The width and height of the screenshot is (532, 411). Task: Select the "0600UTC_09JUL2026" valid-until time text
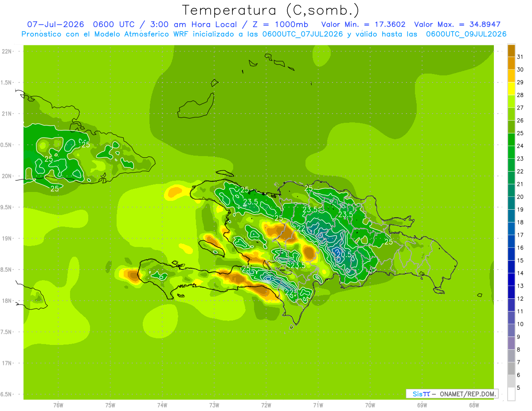click(x=466, y=34)
